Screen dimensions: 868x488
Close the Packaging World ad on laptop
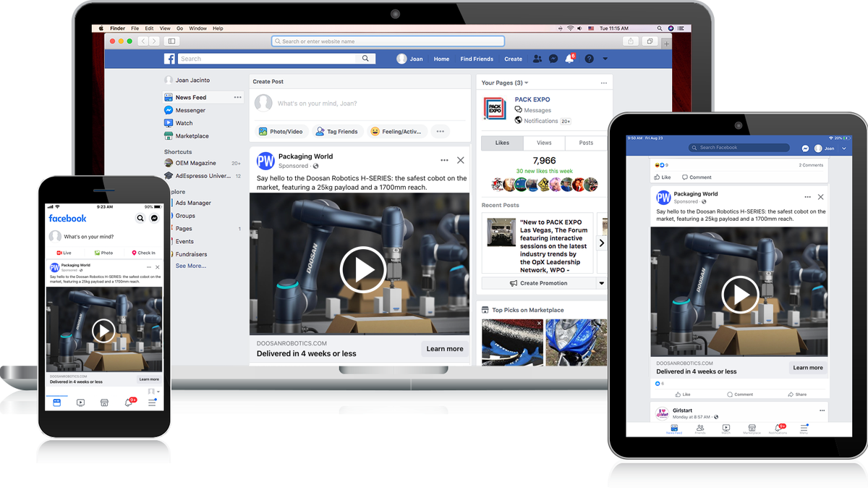click(x=461, y=160)
